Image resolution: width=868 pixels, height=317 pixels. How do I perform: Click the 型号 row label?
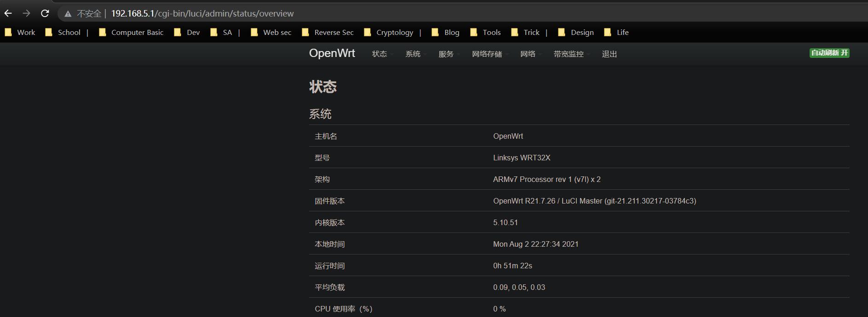tap(322, 158)
